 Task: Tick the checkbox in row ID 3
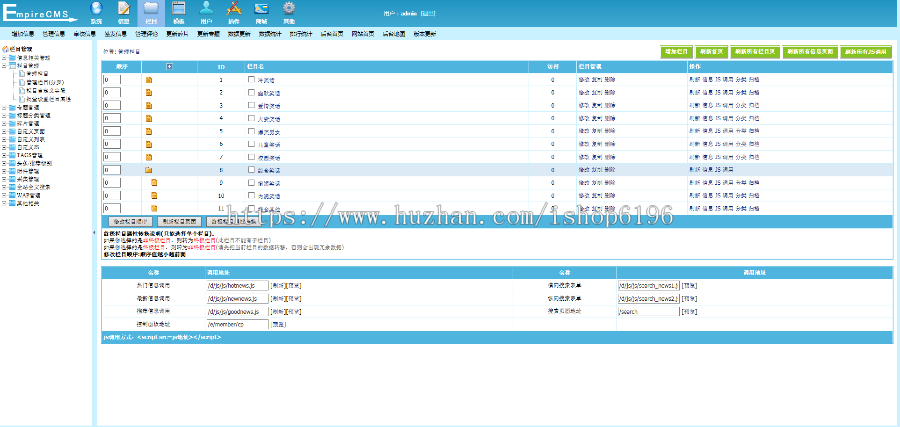pyautogui.click(x=251, y=105)
